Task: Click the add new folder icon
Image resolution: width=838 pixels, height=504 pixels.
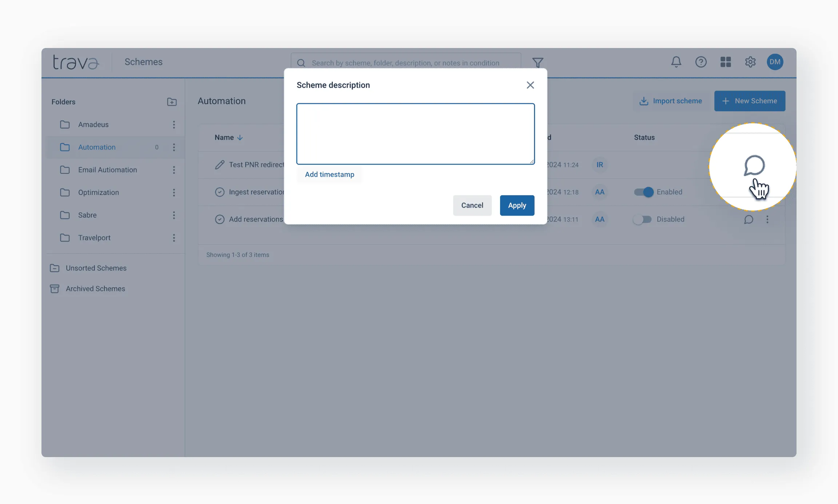Action: tap(172, 102)
